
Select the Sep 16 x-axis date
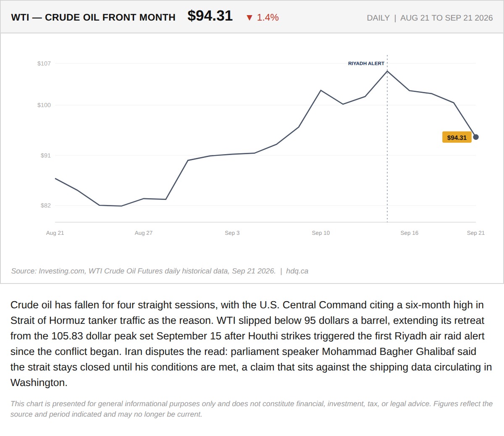[409, 233]
